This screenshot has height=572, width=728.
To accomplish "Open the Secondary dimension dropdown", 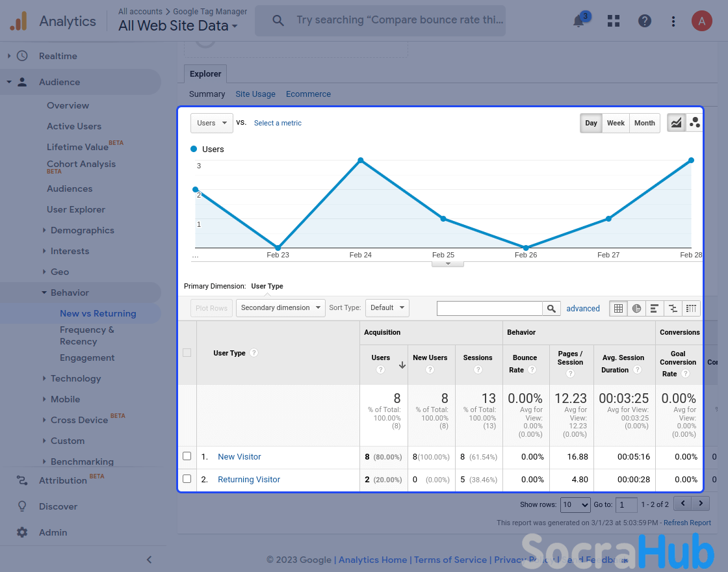I will pos(280,307).
